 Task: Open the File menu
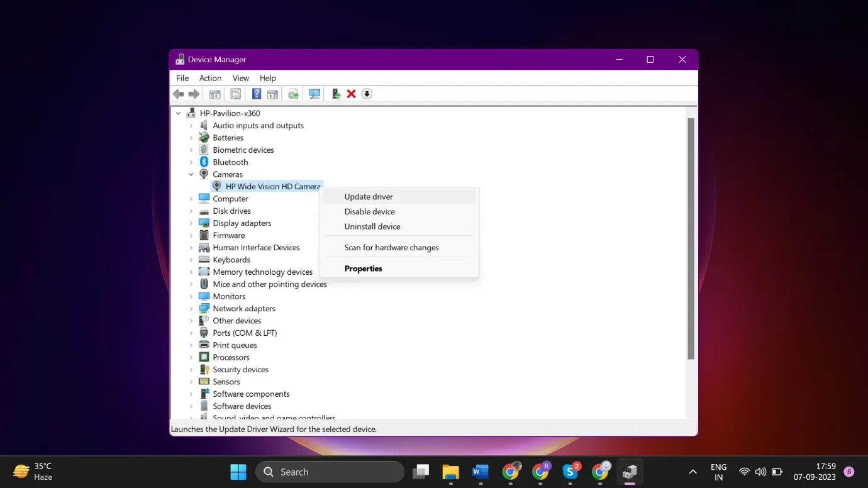(x=182, y=78)
